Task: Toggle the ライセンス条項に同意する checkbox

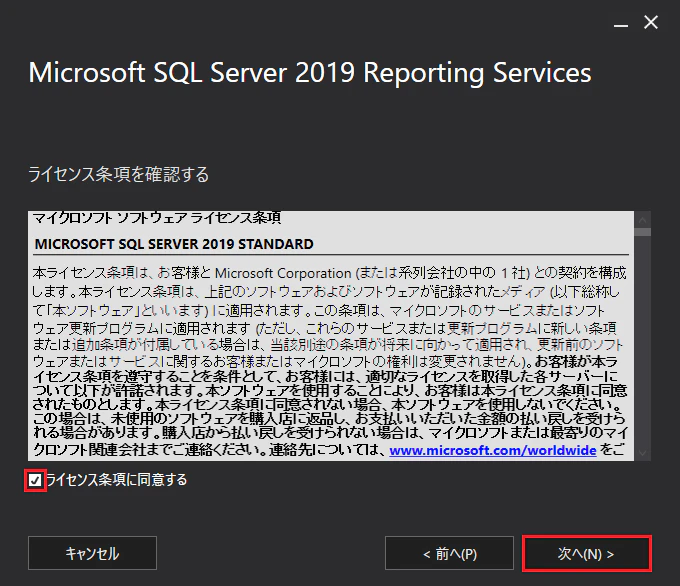Action: click(35, 480)
